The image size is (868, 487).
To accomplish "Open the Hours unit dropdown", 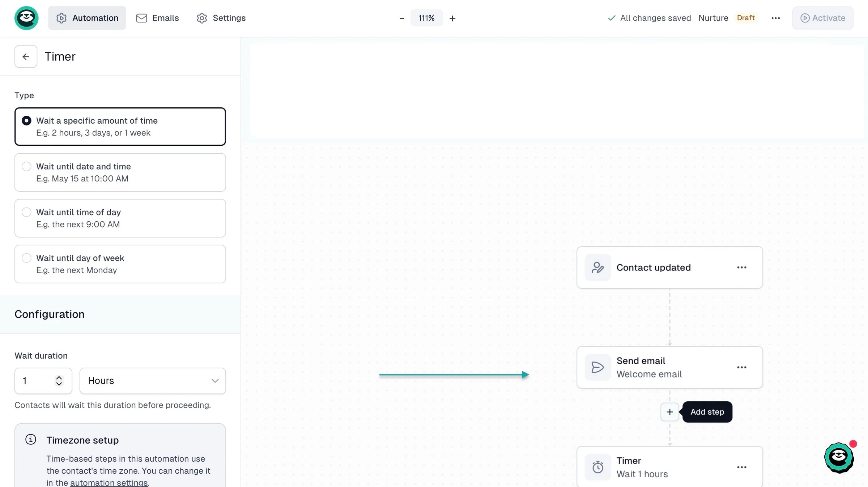I will pyautogui.click(x=153, y=381).
